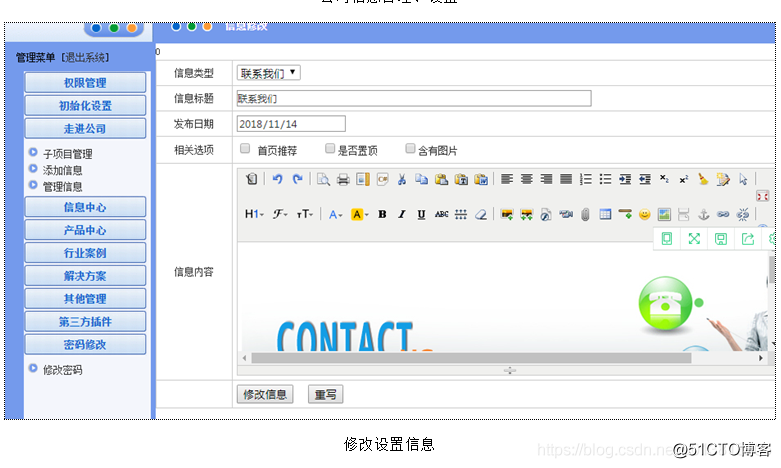Justify text fully in the editor
Viewport: 781px width, 468px height.
[x=566, y=179]
